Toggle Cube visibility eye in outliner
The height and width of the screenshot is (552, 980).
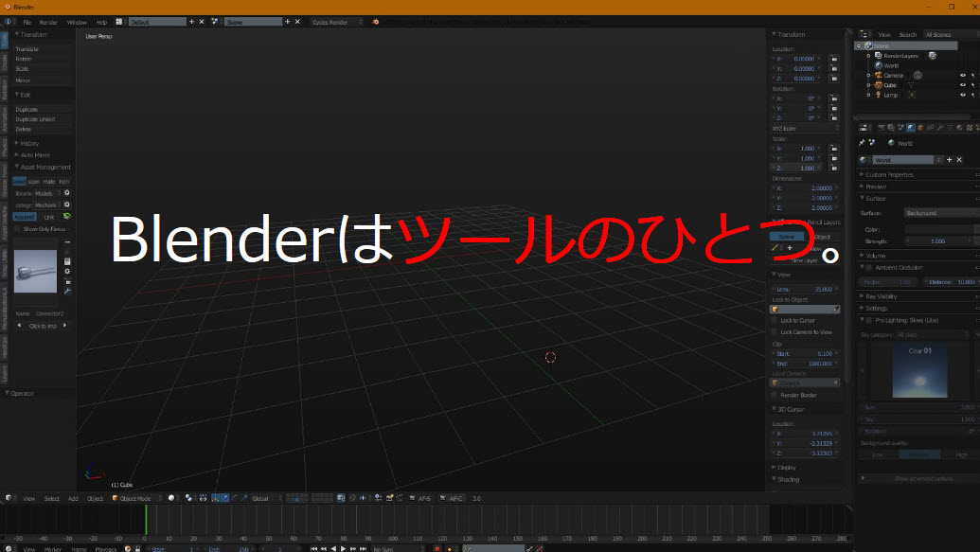point(963,85)
